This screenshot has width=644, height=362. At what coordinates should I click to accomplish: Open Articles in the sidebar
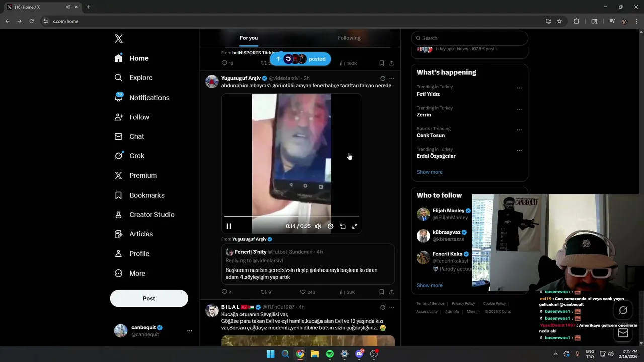[x=133, y=234]
